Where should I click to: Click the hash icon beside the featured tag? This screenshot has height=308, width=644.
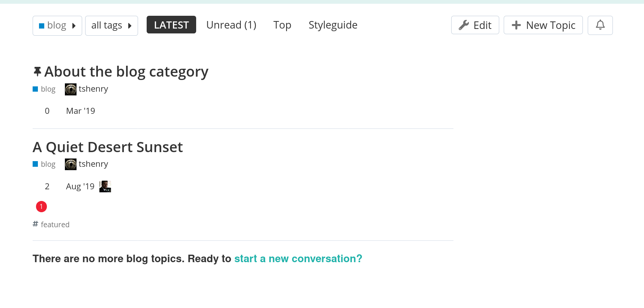pos(36,224)
